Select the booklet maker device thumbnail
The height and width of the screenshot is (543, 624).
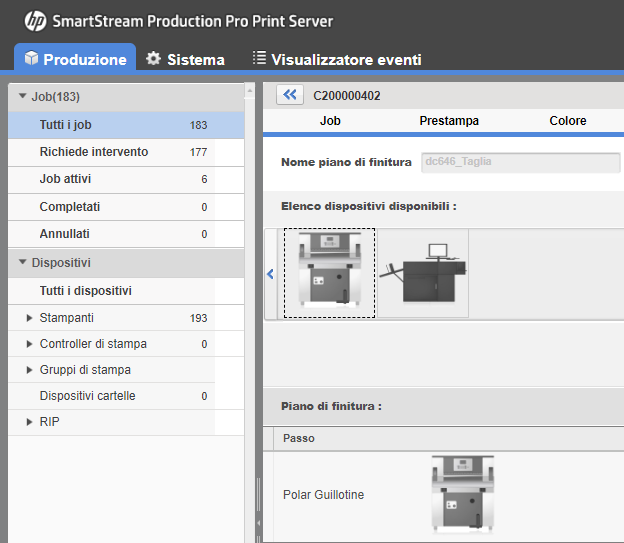(423, 273)
